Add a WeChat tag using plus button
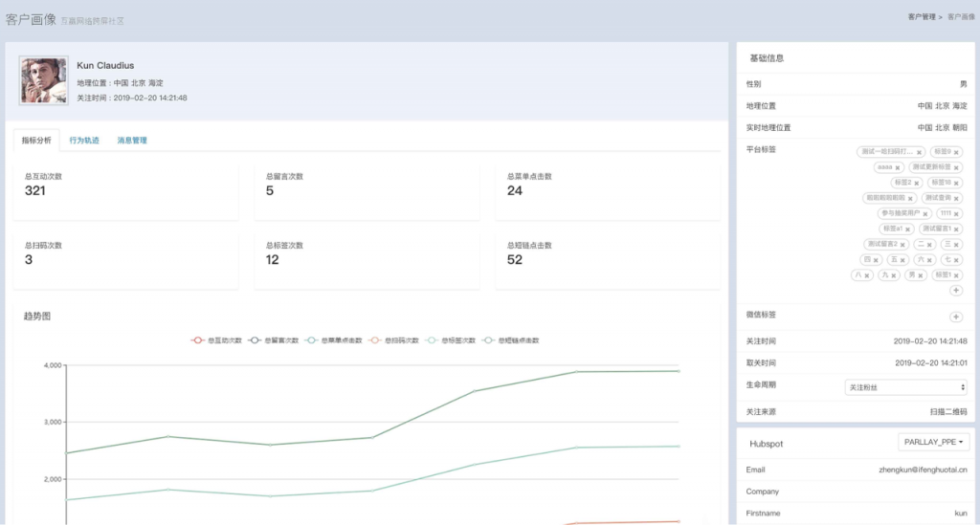The image size is (980, 525). click(955, 317)
